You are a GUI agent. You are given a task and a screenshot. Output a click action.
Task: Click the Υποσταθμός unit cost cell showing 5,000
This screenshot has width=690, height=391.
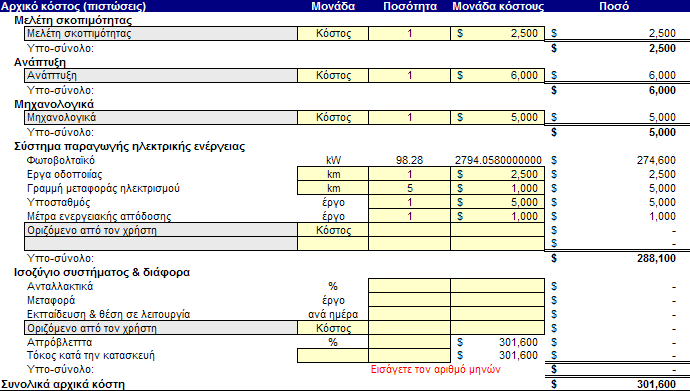(x=497, y=202)
